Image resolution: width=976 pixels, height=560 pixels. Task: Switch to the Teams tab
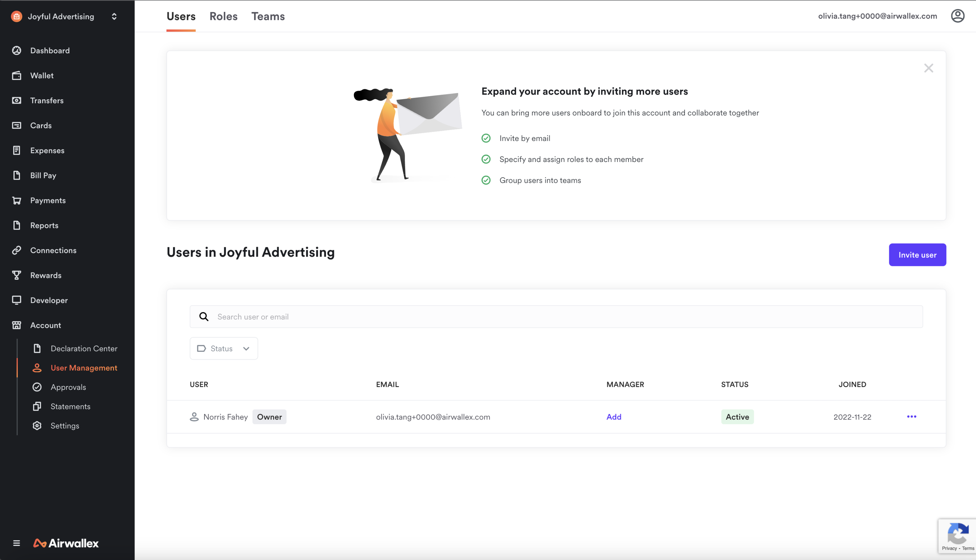pyautogui.click(x=268, y=16)
